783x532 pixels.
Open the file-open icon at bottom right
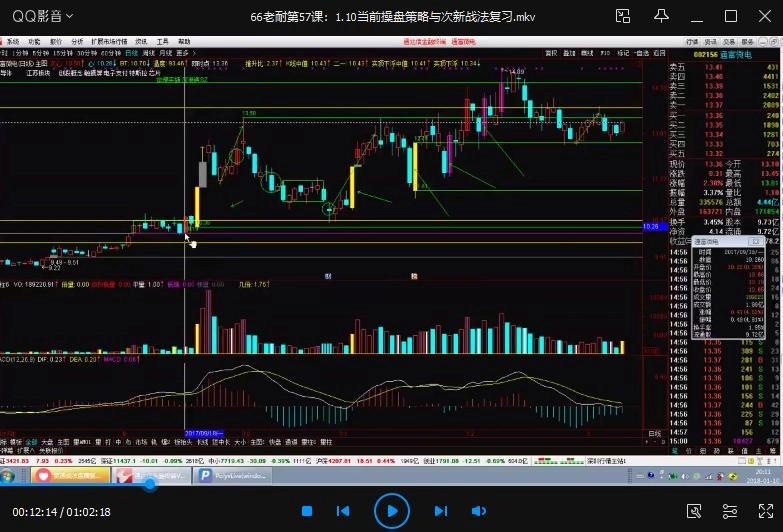[x=693, y=511]
